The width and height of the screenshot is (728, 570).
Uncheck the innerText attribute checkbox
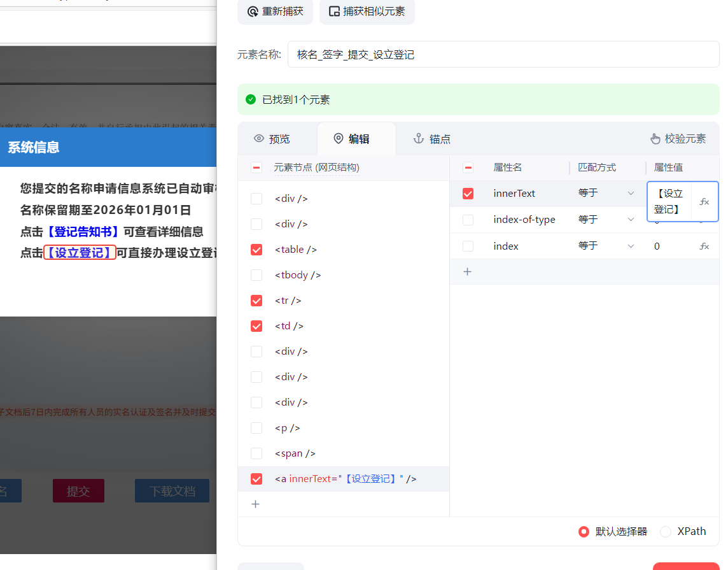(x=468, y=194)
